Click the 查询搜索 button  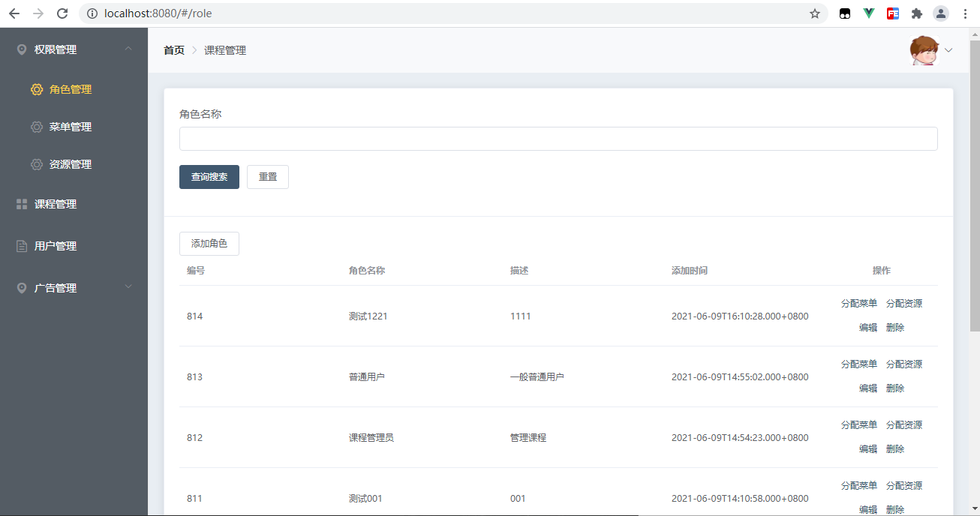[209, 177]
